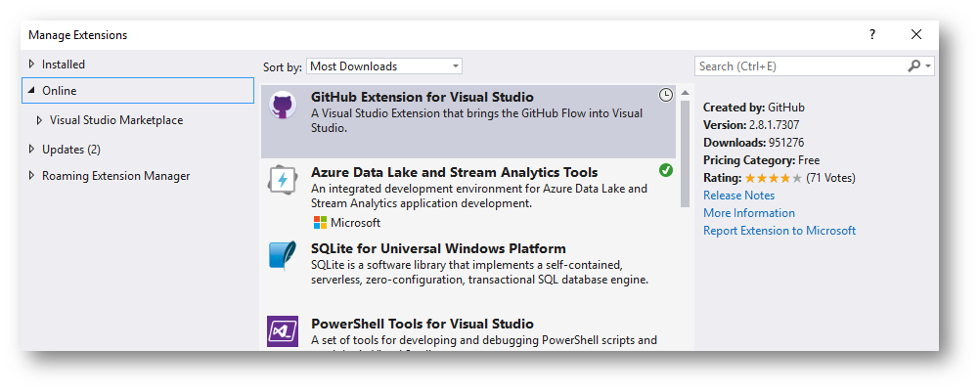Viewport: 980px width, 392px height.
Task: Click the Pricing Category Free text
Action: tap(761, 160)
